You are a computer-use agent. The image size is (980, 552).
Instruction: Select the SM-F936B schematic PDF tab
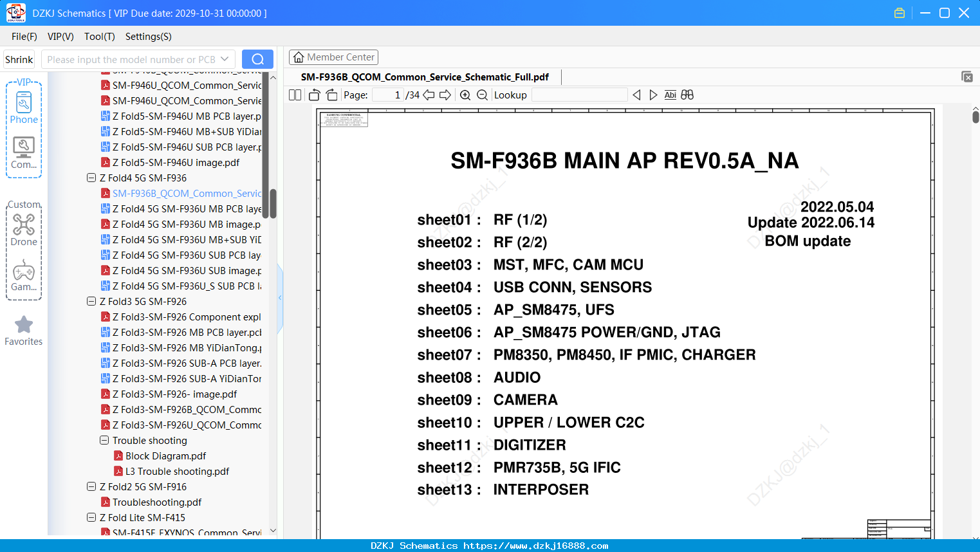(x=425, y=77)
